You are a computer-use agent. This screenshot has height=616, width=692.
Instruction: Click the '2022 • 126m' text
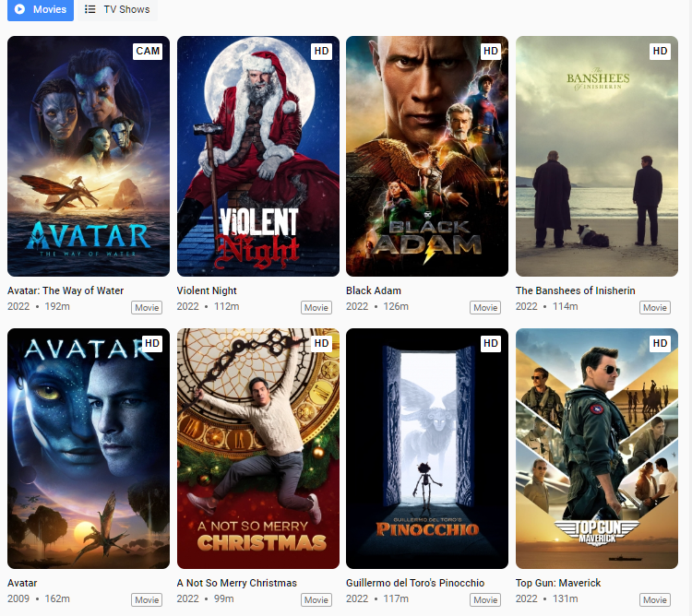377,306
